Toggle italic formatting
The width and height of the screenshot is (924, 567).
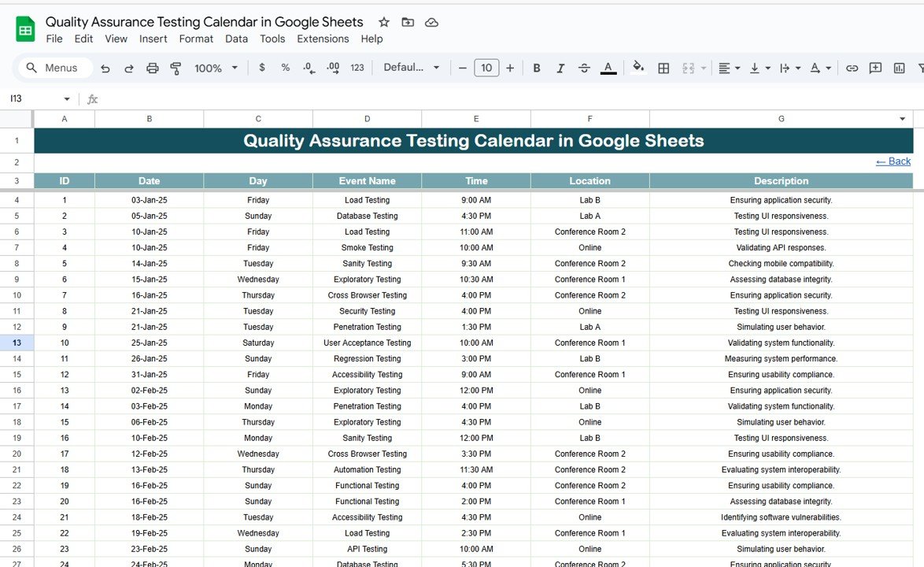[560, 69]
